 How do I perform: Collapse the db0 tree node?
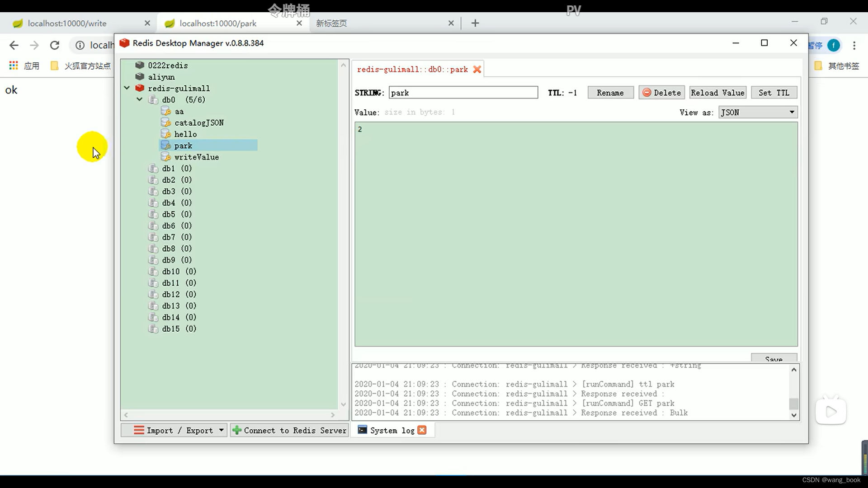click(x=140, y=99)
